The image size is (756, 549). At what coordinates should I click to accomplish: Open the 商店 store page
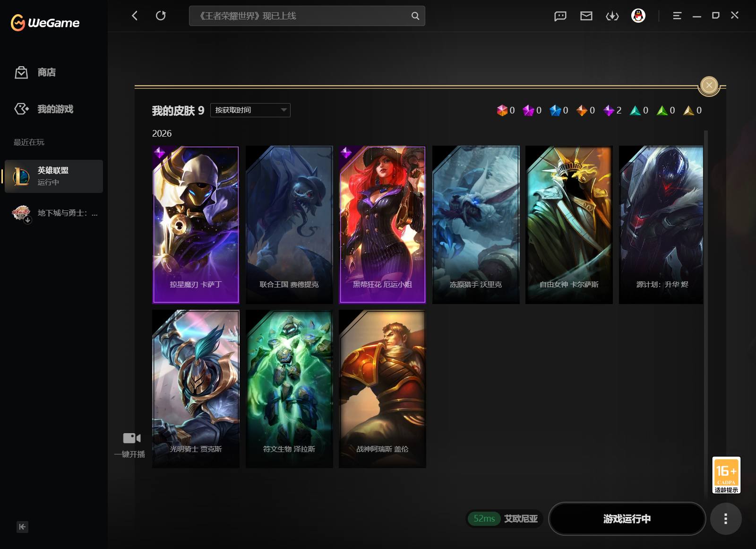point(35,72)
